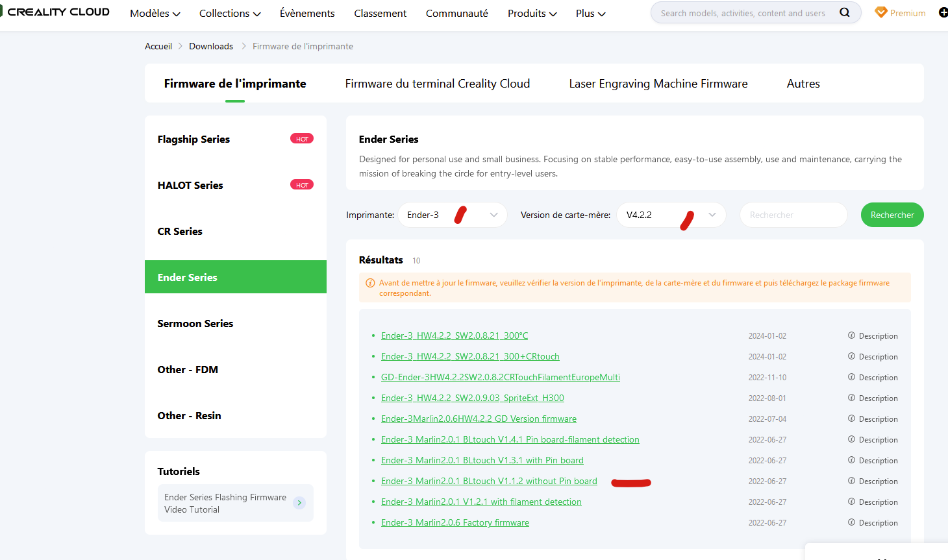Screen dimensions: 948x560
Task: Click Description for the SpriteExt_H300 row
Action: [873, 398]
